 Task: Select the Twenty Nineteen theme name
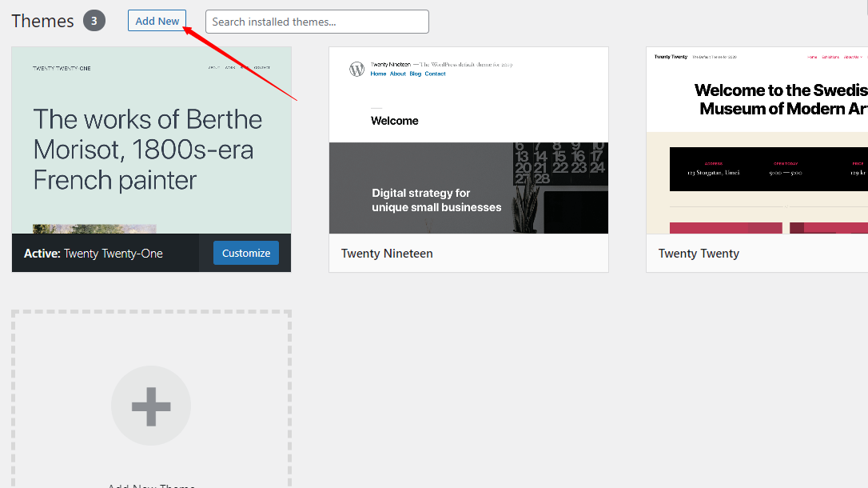click(x=387, y=253)
